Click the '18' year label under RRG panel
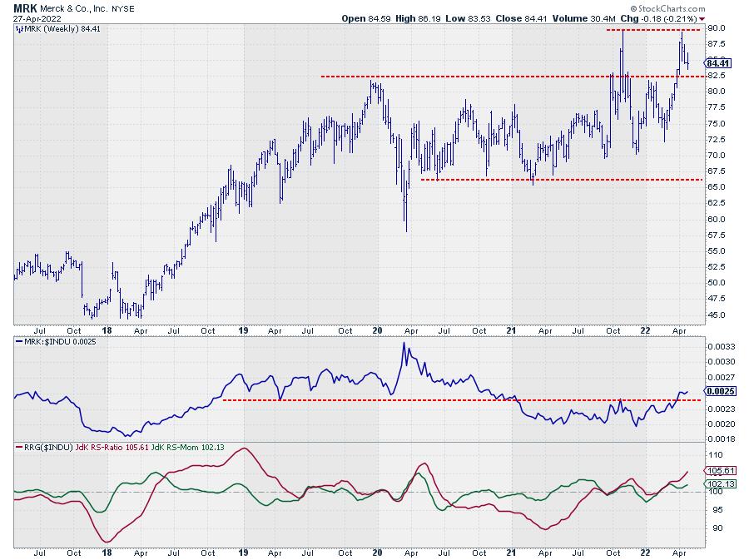 pos(107,551)
